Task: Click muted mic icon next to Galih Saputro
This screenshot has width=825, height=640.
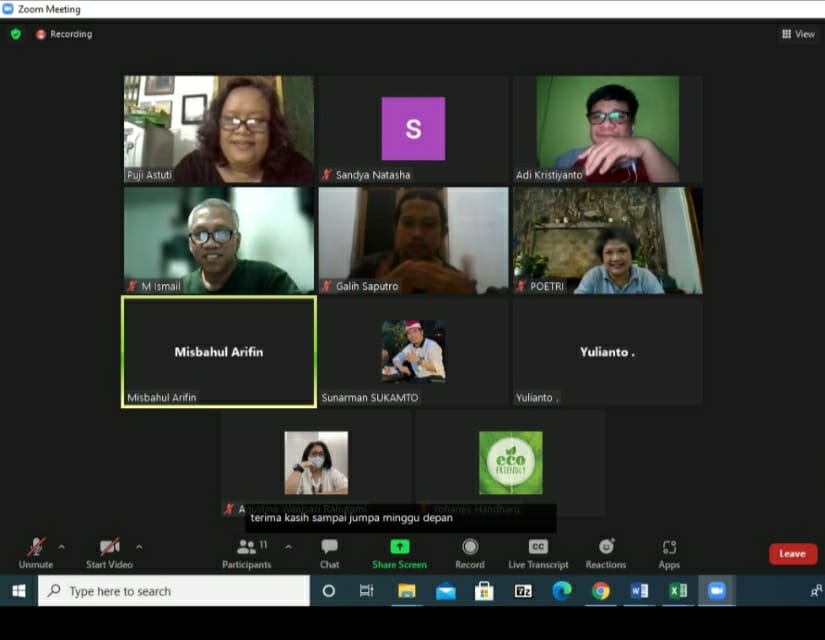Action: 327,286
